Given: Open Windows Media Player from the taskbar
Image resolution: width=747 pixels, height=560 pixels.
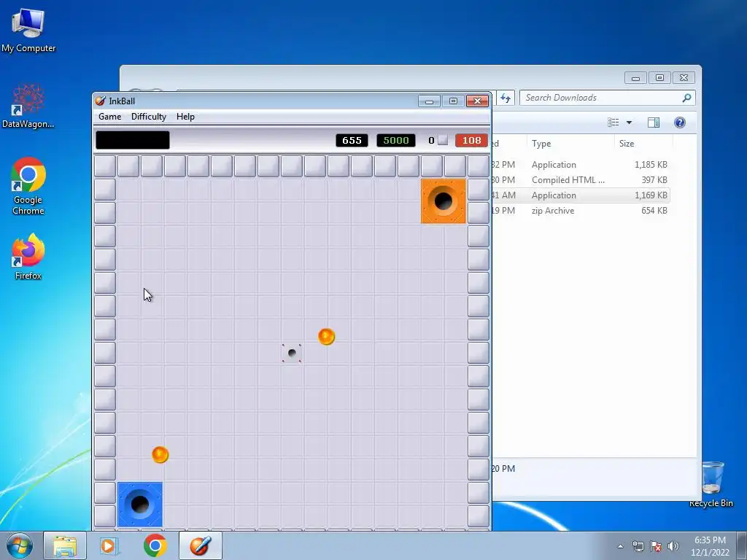Looking at the screenshot, I should (x=109, y=545).
